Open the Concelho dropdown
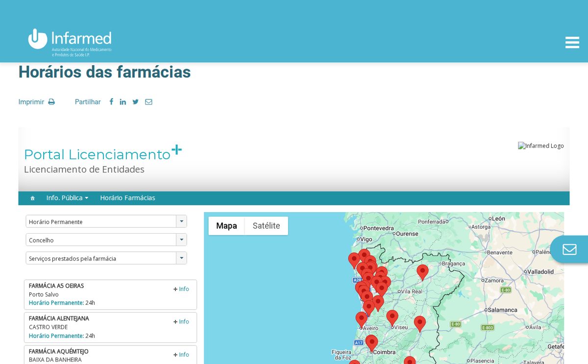 (x=106, y=240)
